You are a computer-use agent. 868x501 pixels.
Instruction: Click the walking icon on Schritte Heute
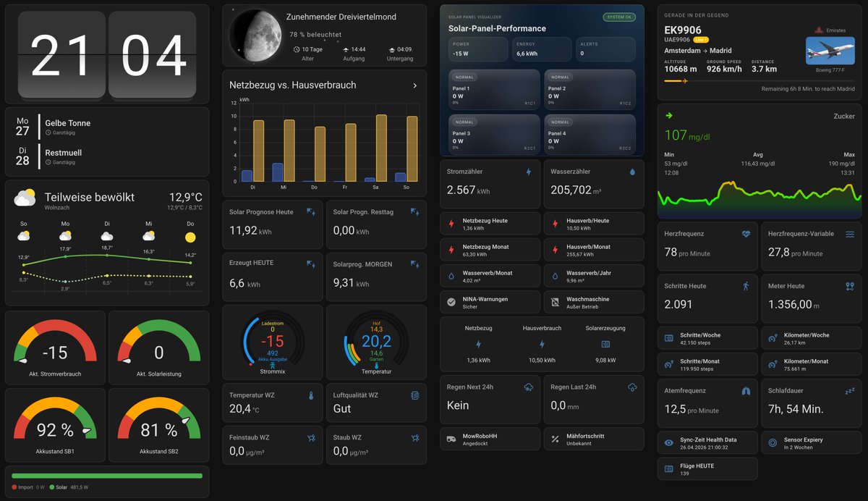click(746, 286)
